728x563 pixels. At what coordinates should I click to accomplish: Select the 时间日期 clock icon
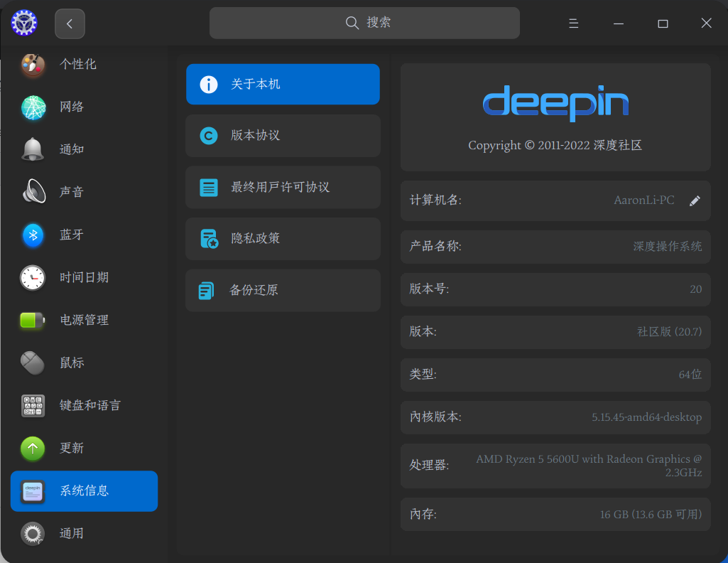click(33, 277)
